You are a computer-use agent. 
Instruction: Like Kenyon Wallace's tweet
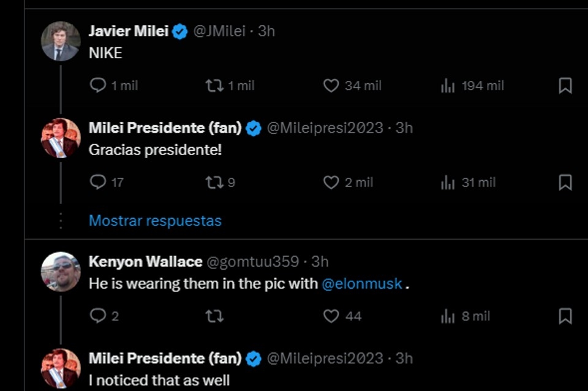tap(331, 316)
